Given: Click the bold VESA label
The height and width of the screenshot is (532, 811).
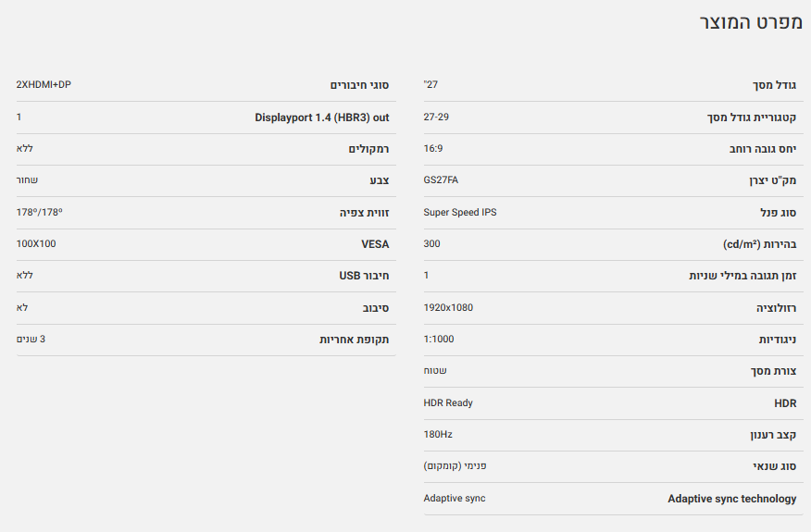Looking at the screenshot, I should pyautogui.click(x=375, y=244).
